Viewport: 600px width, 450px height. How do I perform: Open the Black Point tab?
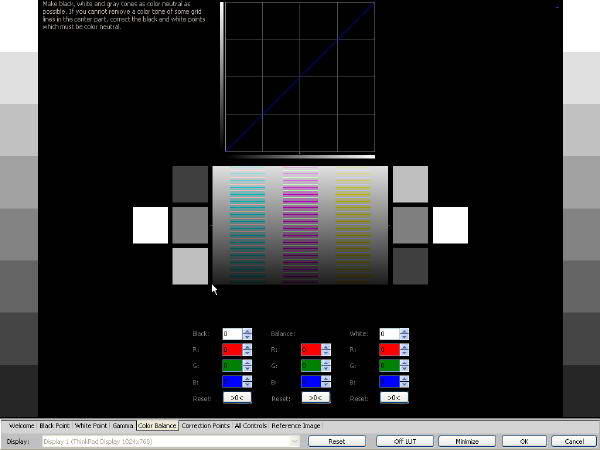[x=55, y=426]
